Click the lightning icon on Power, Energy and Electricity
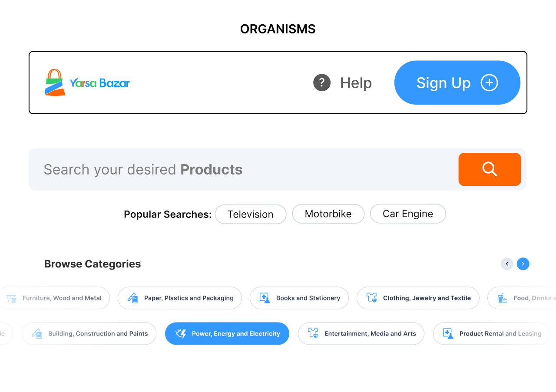This screenshot has width=556, height=392. [181, 333]
